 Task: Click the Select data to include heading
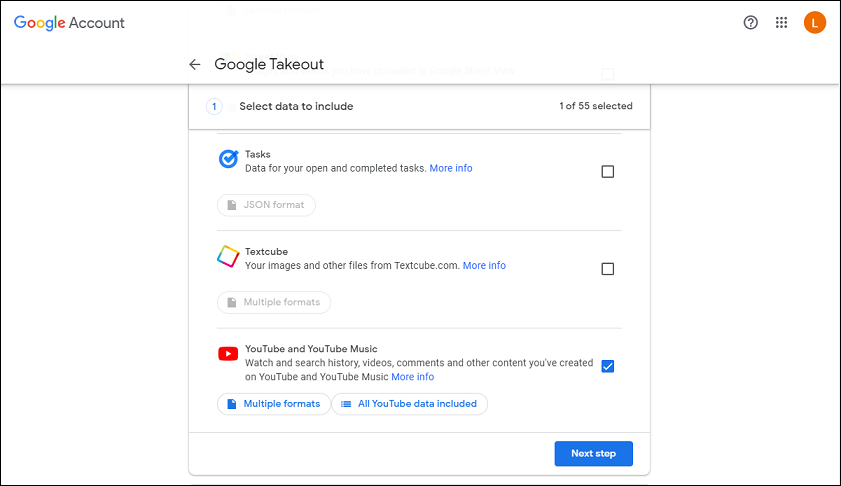[296, 106]
